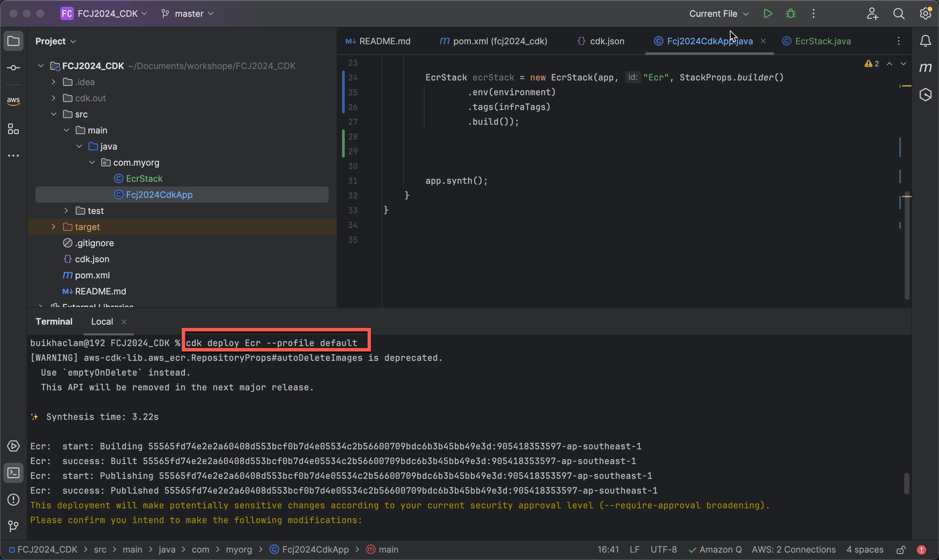Screen dimensions: 939x560
Task: Select .gitignore file in project tree
Action: tap(88, 243)
